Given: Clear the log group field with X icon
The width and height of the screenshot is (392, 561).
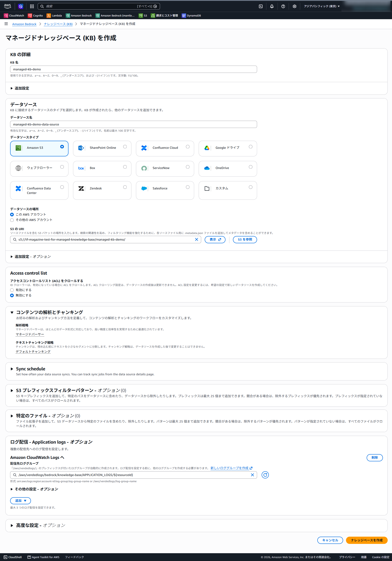Looking at the screenshot, I should 253,475.
